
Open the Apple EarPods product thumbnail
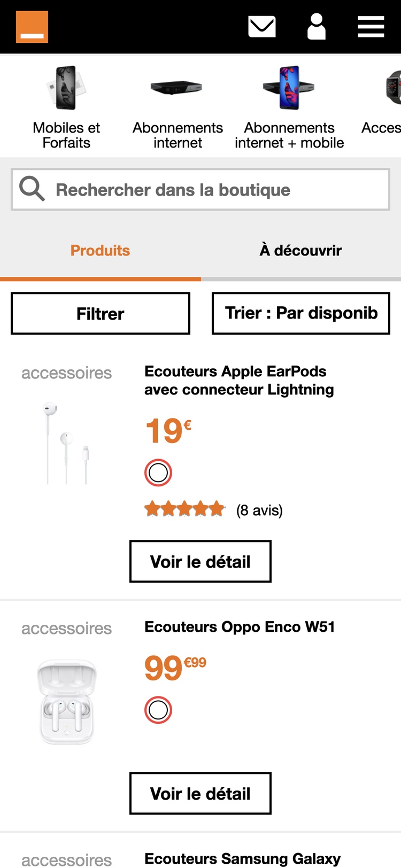(x=66, y=444)
